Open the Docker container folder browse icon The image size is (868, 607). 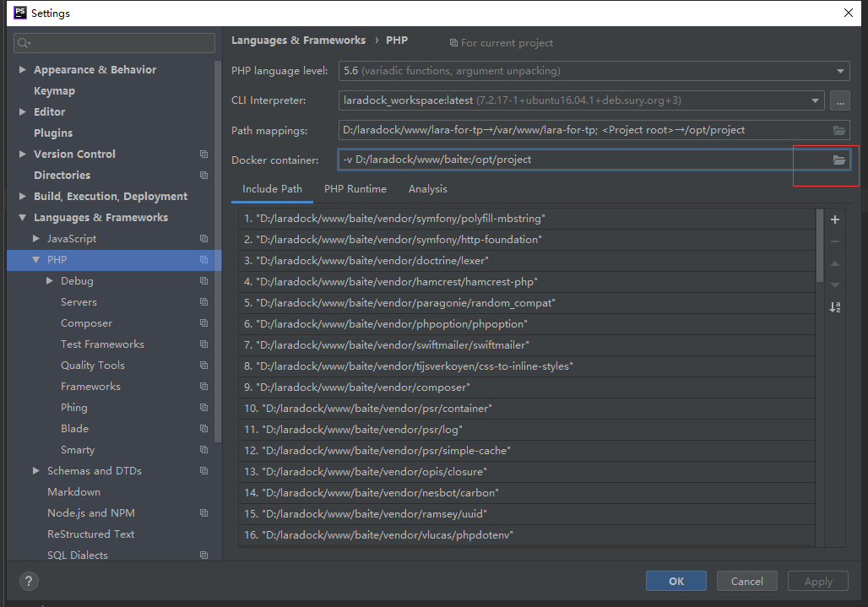(839, 160)
